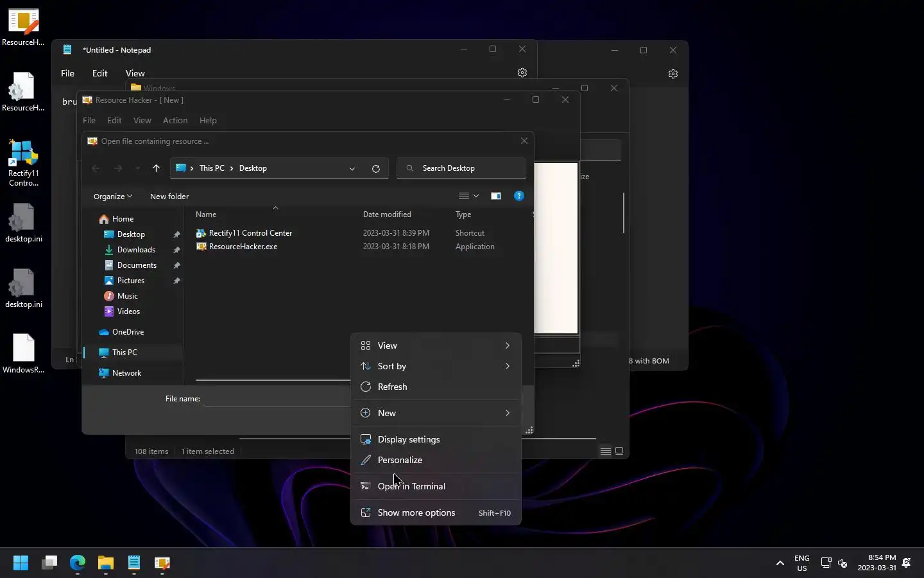Open Resource Hacker Help menu
This screenshot has width=924, height=578.
point(208,121)
